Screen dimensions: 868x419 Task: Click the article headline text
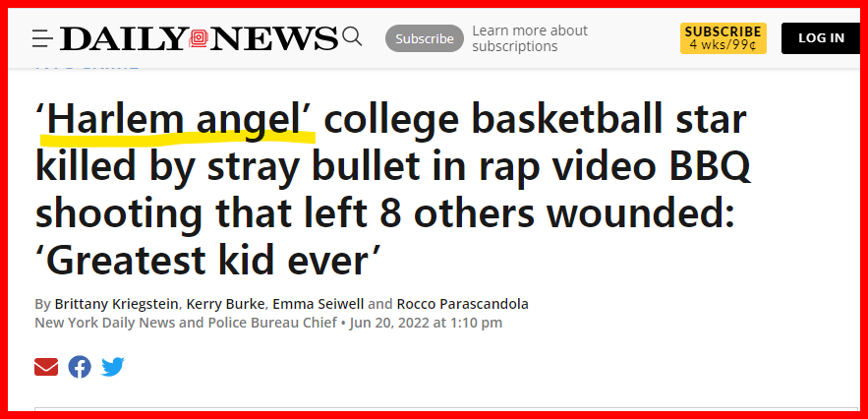(x=393, y=190)
